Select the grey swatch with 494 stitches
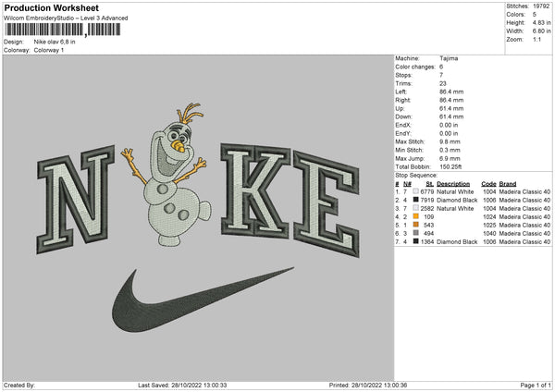This screenshot has width=555, height=392. point(416,233)
